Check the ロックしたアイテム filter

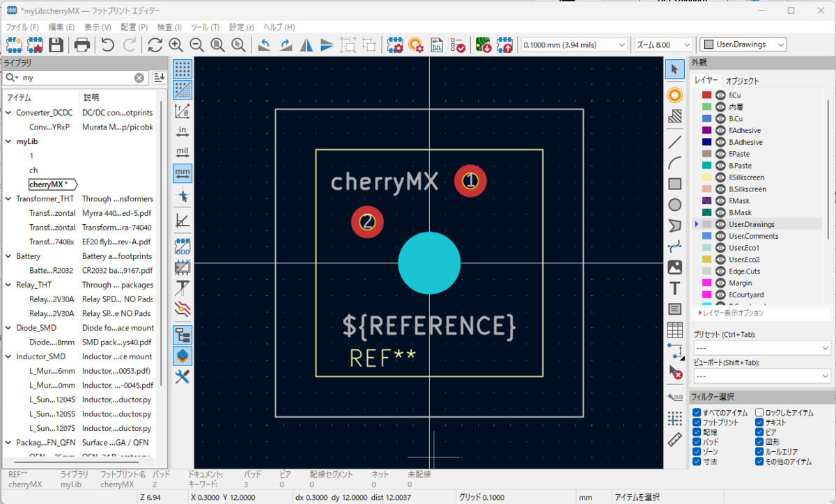click(759, 413)
